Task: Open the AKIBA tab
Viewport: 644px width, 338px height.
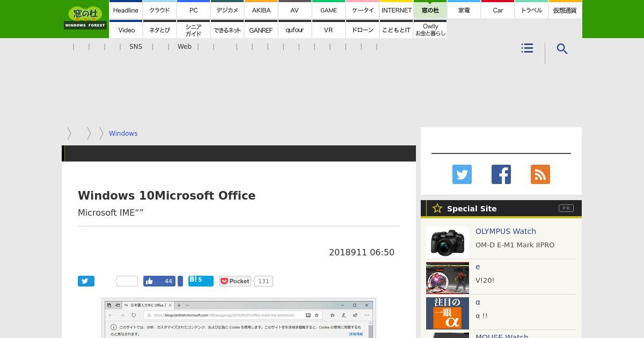Action: point(261,10)
